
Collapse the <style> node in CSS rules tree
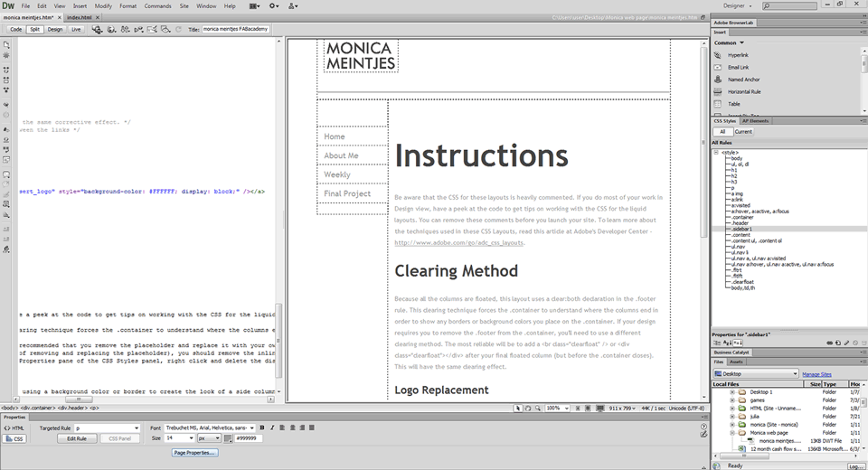(x=716, y=152)
